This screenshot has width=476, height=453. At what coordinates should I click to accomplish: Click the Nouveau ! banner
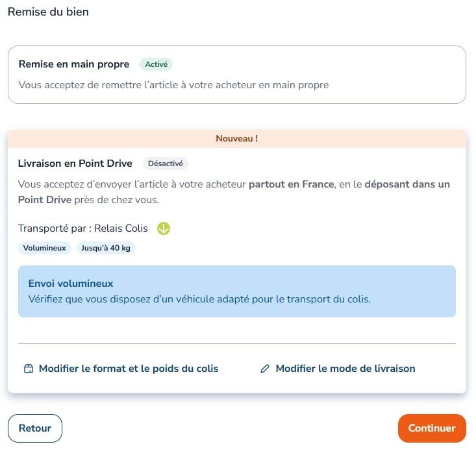click(x=237, y=139)
